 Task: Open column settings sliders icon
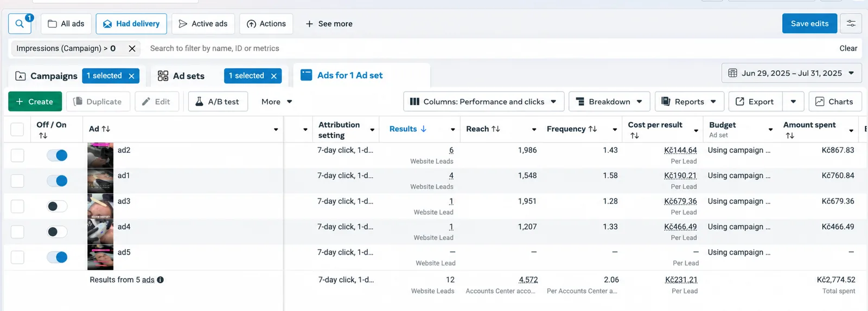click(851, 23)
